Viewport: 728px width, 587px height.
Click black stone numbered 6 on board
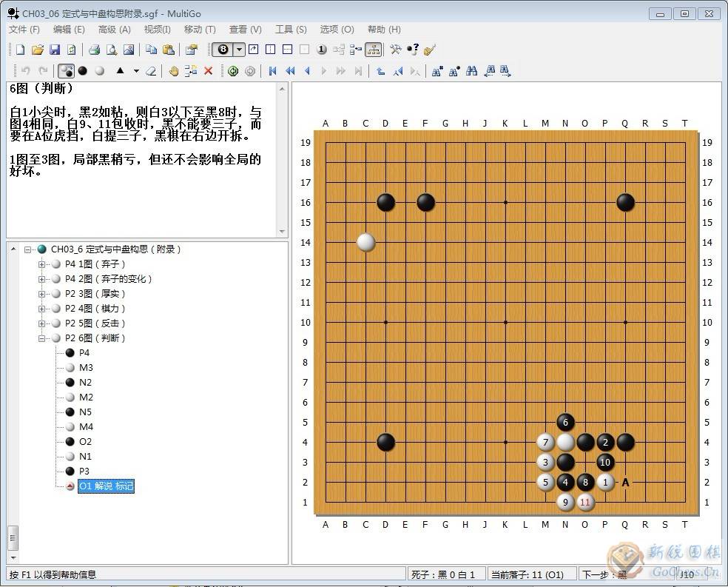(565, 422)
